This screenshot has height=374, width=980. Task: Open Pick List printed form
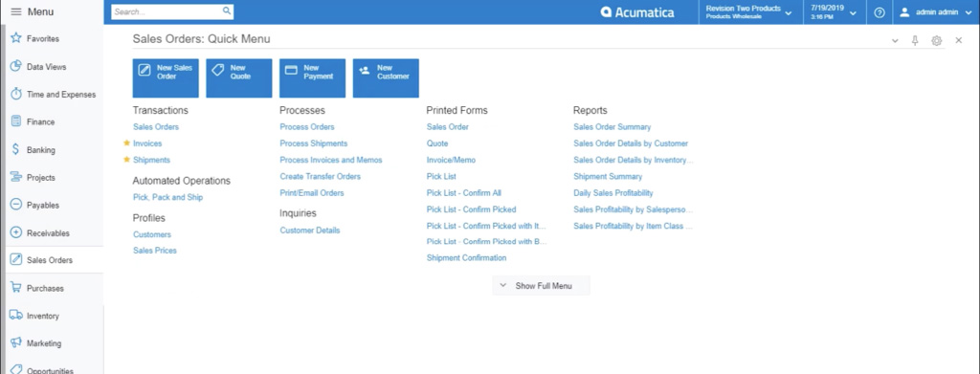441,176
